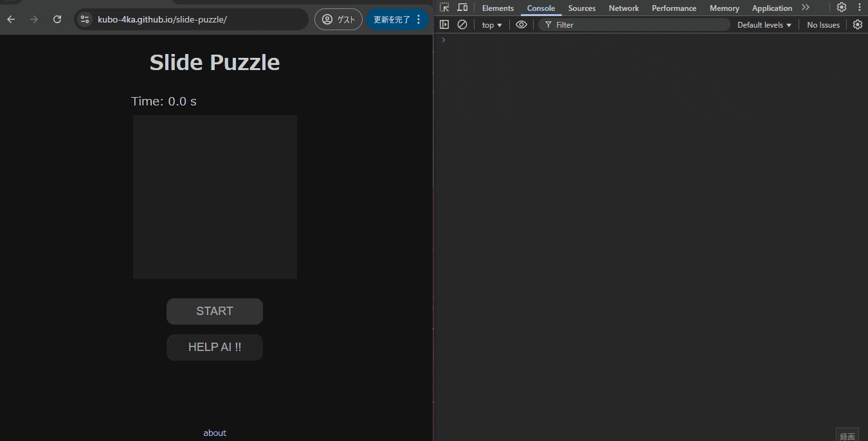
Task: Open live expression with the eye icon
Action: click(521, 24)
